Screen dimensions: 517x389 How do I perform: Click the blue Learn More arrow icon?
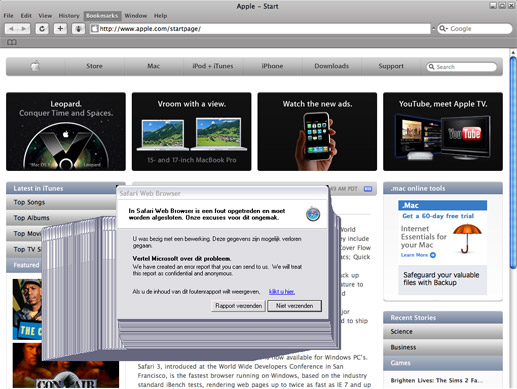click(x=433, y=255)
